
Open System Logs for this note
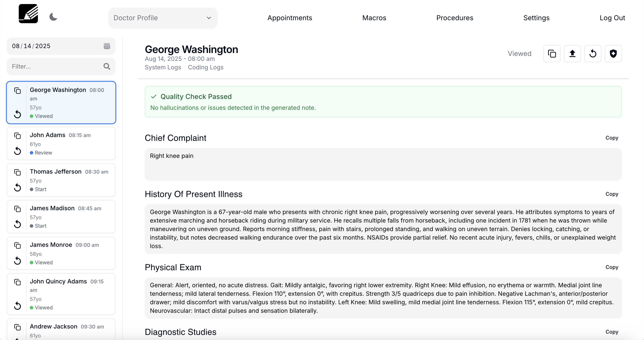coord(163,67)
